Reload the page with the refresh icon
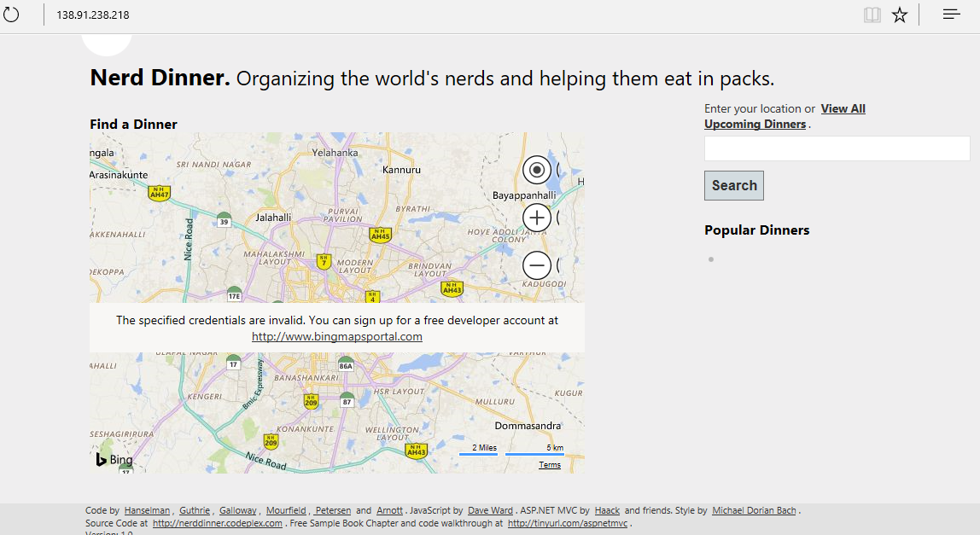This screenshot has width=980, height=535. [11, 15]
